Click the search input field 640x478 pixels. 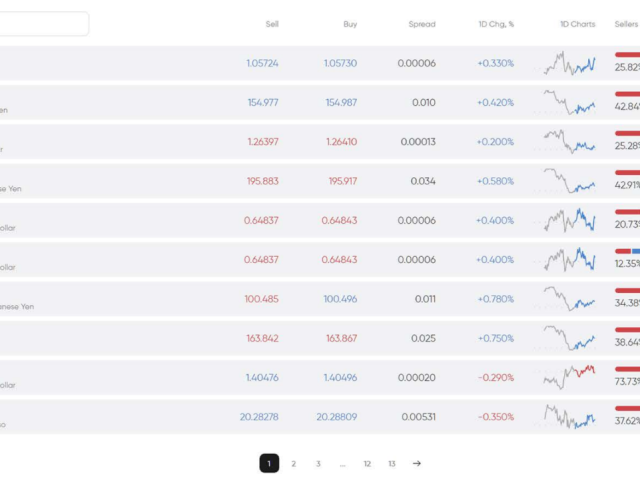point(43,23)
